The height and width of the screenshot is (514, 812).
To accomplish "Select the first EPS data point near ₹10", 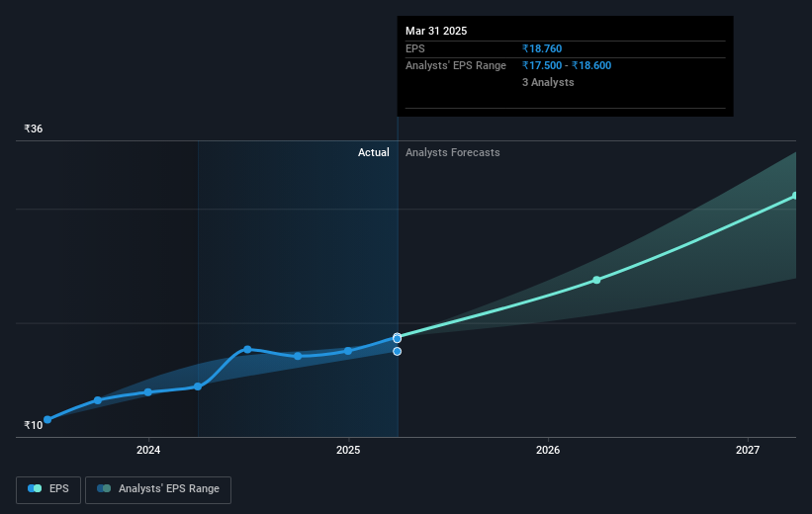I will (47, 419).
